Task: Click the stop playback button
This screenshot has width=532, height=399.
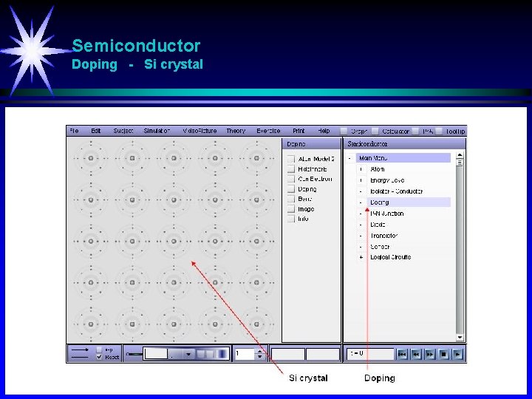Action: [443, 354]
